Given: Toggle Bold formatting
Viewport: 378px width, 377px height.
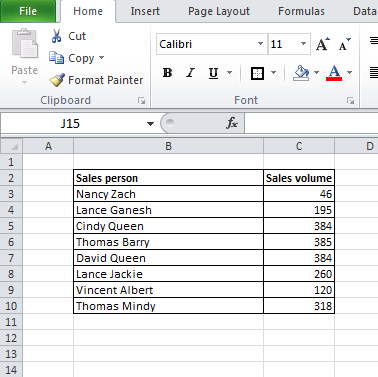Looking at the screenshot, I should click(x=167, y=73).
